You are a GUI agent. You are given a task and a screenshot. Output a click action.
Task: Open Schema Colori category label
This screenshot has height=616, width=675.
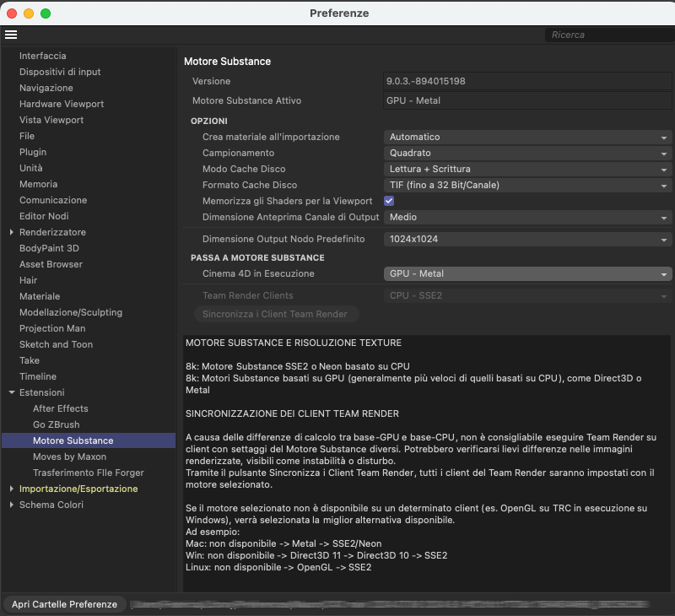coord(51,505)
